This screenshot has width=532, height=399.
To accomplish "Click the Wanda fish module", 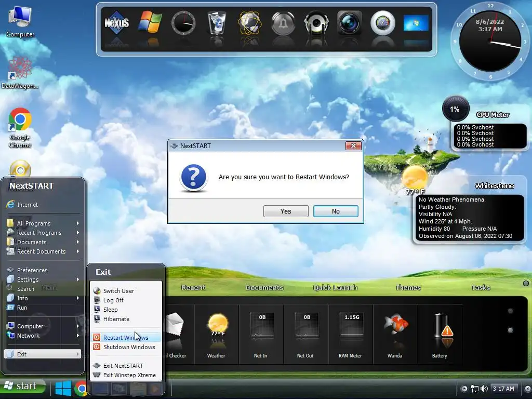I will (x=395, y=335).
